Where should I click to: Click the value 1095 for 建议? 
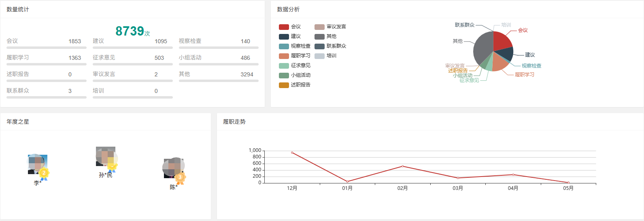(161, 41)
